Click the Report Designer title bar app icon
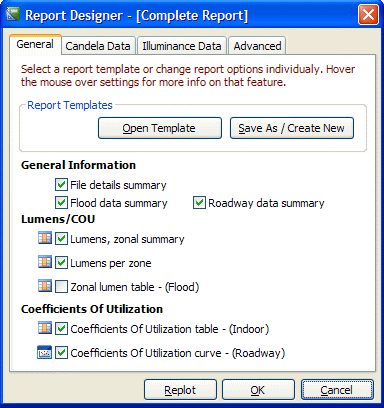The height and width of the screenshot is (408, 384). 13,15
